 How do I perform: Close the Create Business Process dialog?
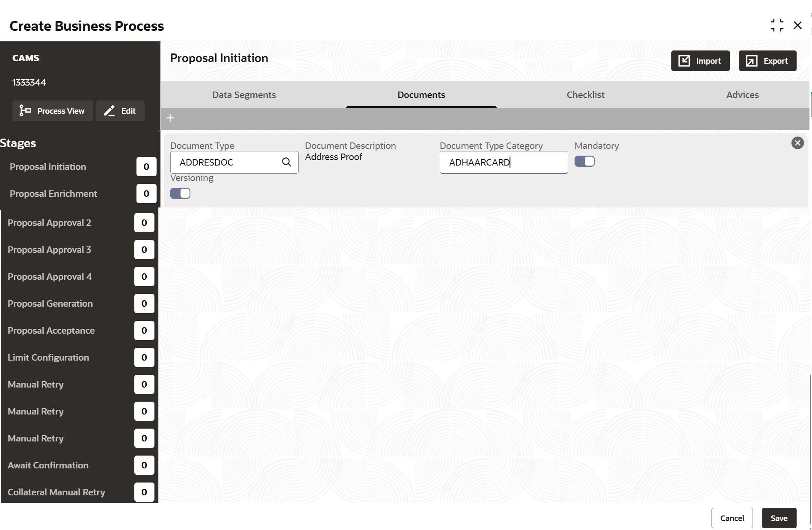click(797, 25)
